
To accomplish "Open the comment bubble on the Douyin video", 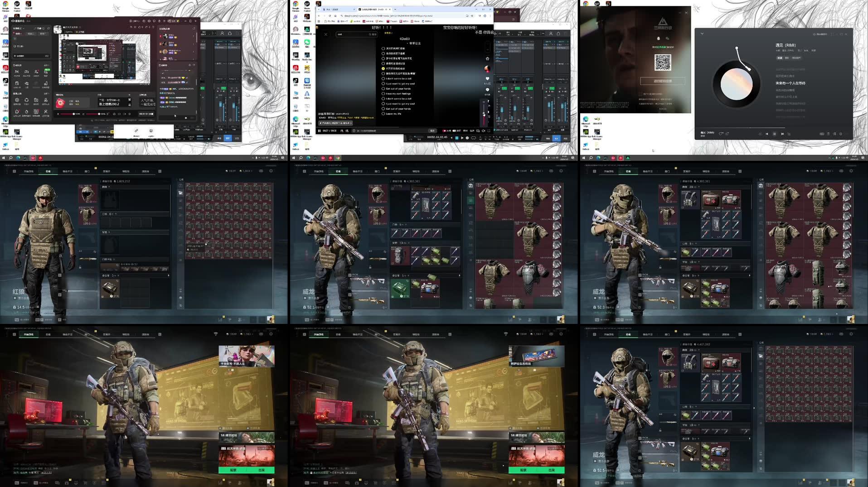I will click(x=488, y=89).
